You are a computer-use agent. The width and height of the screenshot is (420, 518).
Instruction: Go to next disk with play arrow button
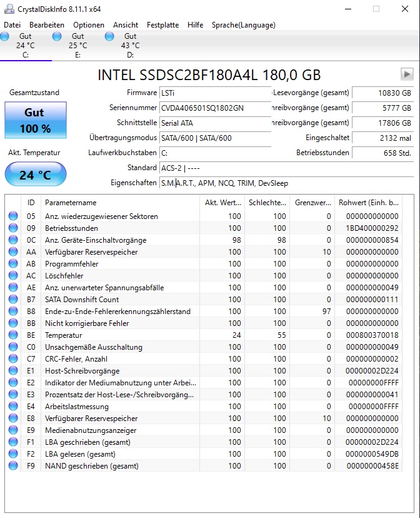(407, 74)
